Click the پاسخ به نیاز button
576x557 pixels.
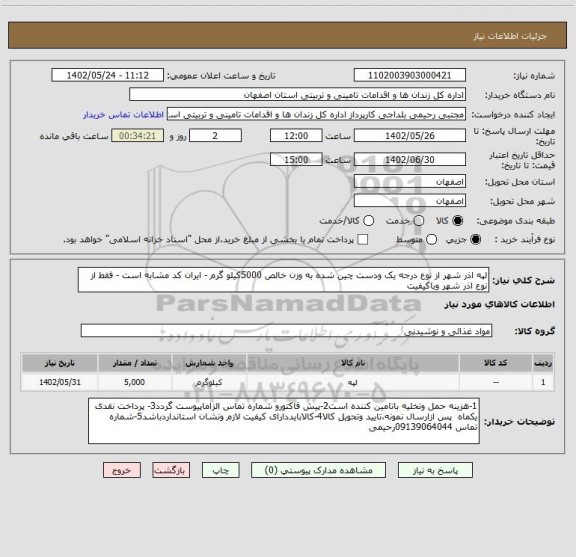click(435, 470)
